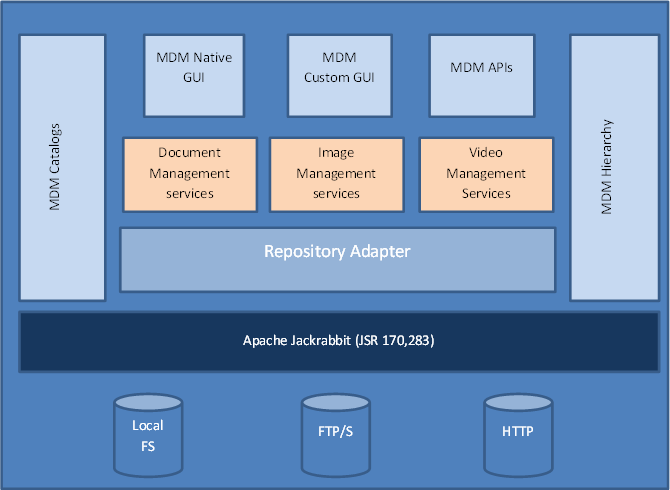Viewport: 670px width, 490px height.
Task: Click the 'MDM Catalogs' rotated text label
Action: [56, 168]
